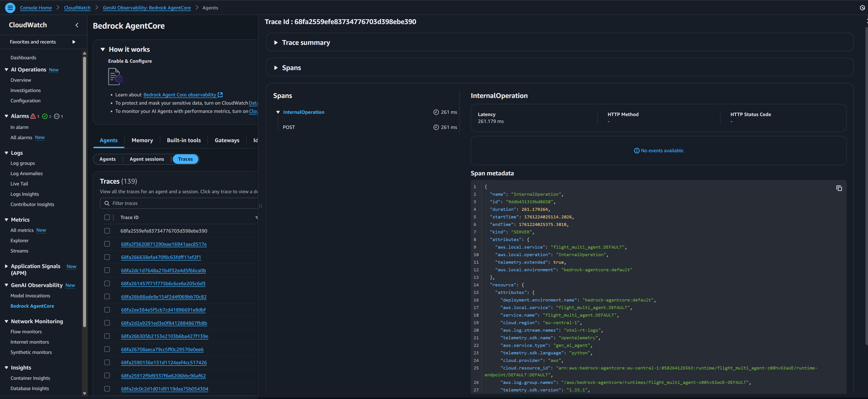The image size is (868, 399).
Task: Click the panel split resize handle
Action: pyautogui.click(x=260, y=206)
